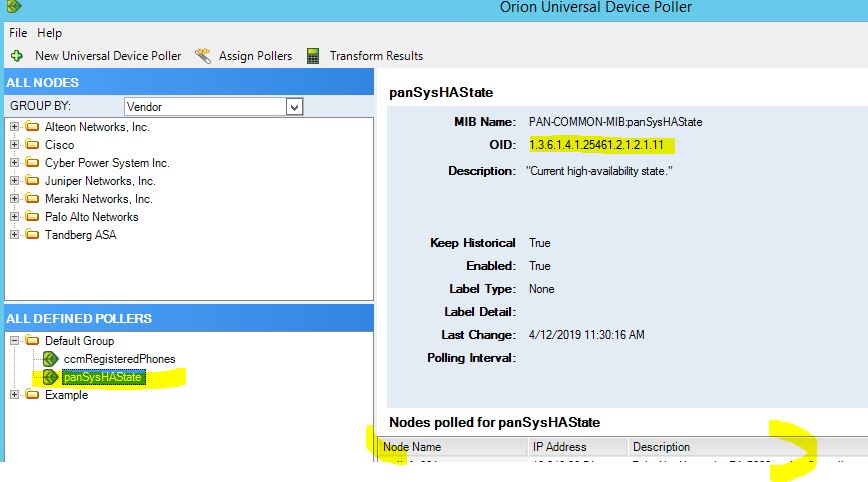Open the Group By Vendor dropdown
Viewport: 868px width, 482px height.
click(294, 107)
